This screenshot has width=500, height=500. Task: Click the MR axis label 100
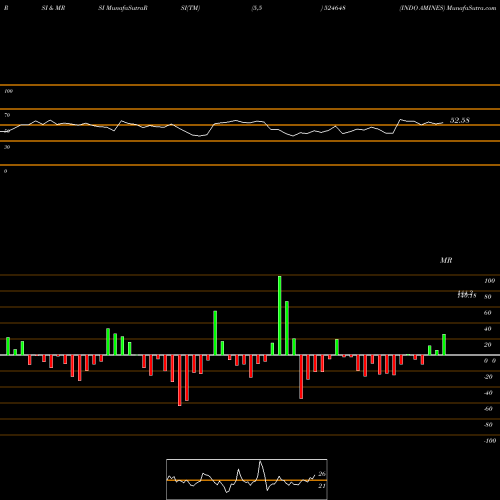(x=489, y=281)
